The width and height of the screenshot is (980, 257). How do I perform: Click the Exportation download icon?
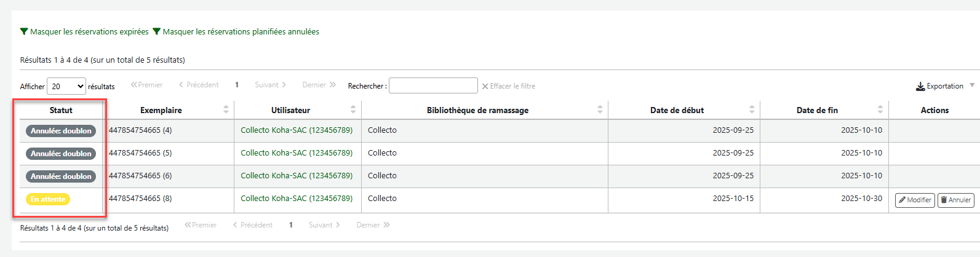pos(920,86)
